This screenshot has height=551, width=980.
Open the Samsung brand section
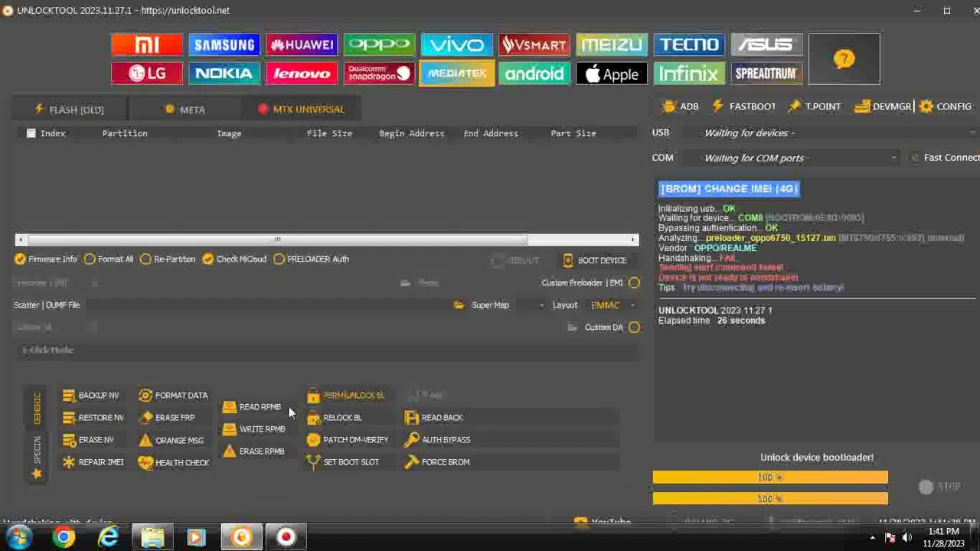(224, 45)
